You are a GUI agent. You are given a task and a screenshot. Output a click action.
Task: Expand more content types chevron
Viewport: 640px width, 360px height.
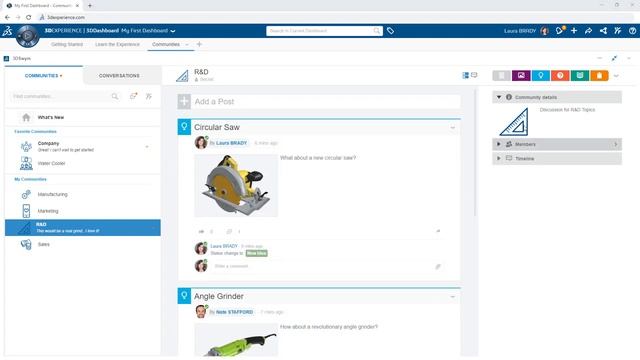616,76
